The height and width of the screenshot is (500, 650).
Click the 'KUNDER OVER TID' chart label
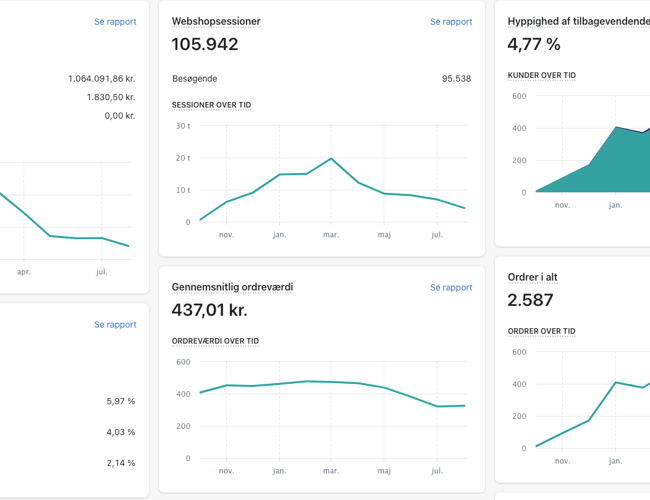point(541,75)
